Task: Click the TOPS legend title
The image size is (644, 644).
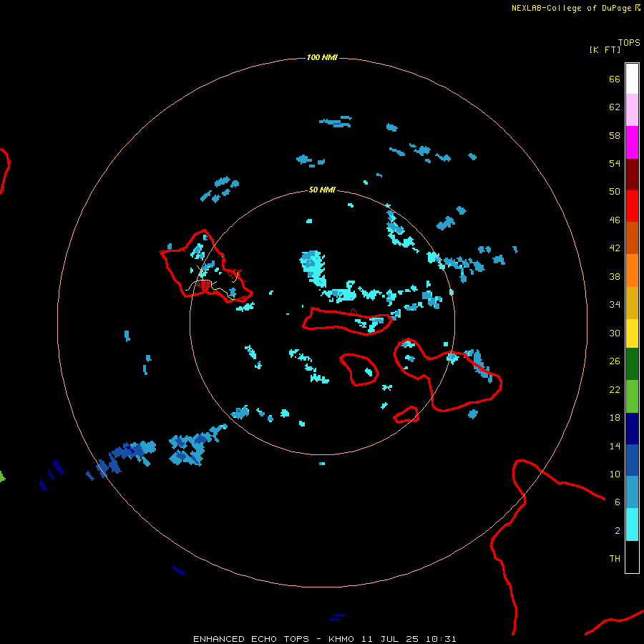Action: (629, 43)
